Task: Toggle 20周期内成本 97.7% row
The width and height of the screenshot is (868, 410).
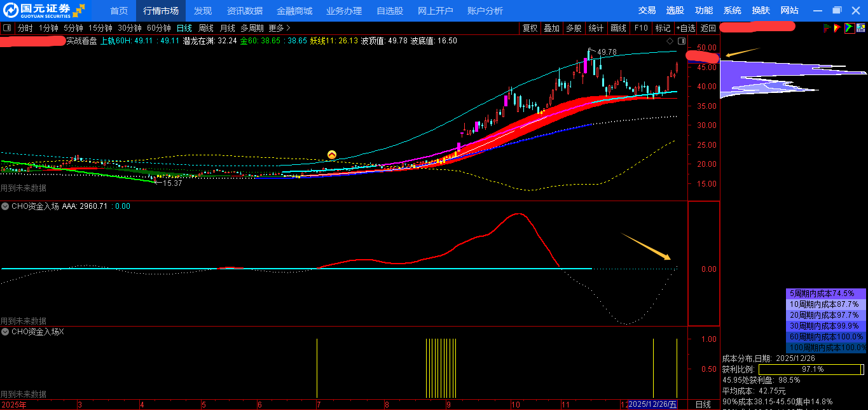Action: point(826,315)
